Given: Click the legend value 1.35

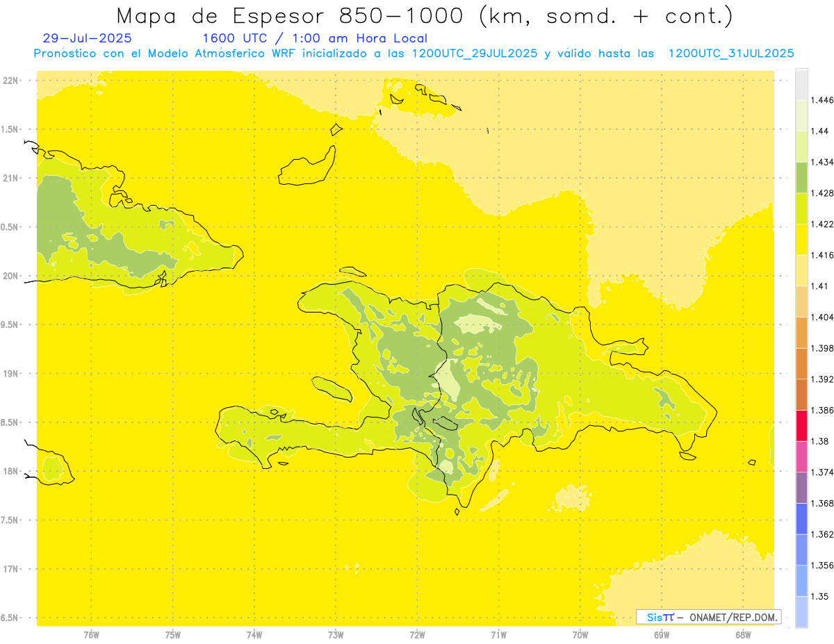Looking at the screenshot, I should click(x=820, y=596).
